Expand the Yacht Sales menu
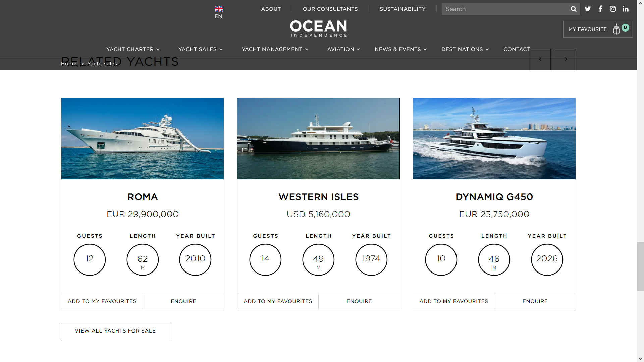 pos(201,49)
